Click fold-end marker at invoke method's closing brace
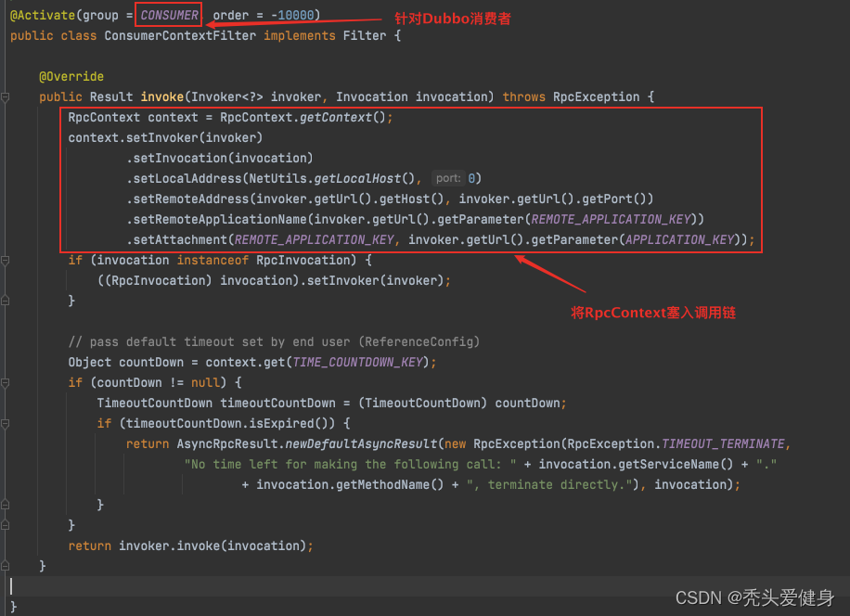The image size is (850, 616). click(6, 566)
